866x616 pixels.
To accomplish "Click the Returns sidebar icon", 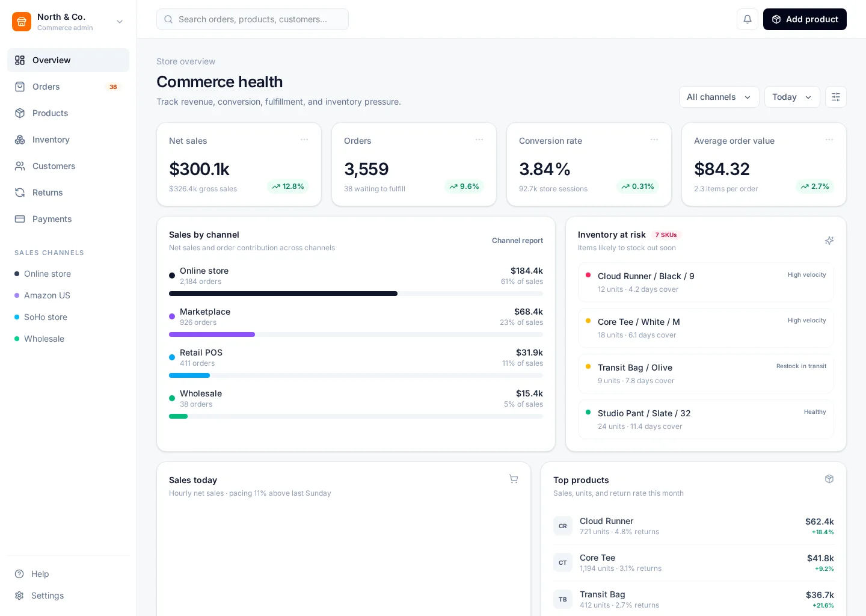I will (x=20, y=192).
